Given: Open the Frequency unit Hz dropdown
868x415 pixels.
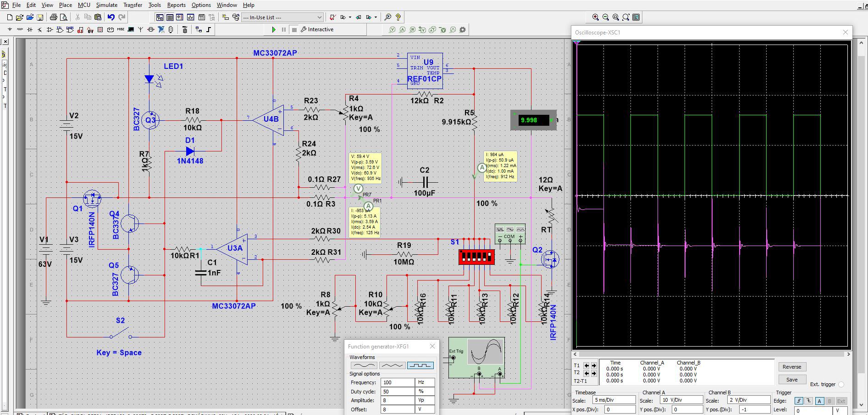Looking at the screenshot, I should (424, 382).
